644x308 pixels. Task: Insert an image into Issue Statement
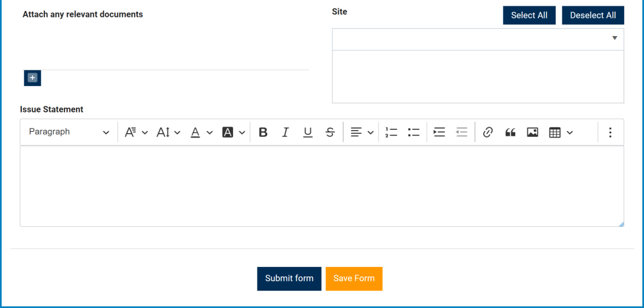pos(533,132)
